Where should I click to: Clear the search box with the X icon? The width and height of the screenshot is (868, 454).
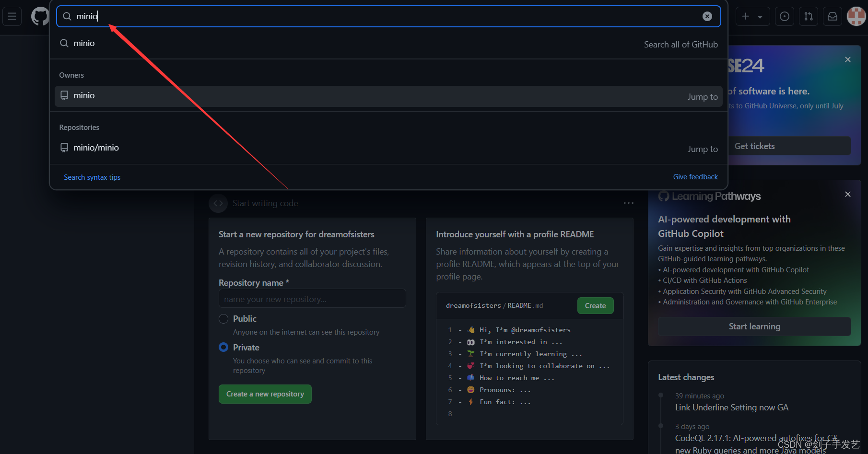click(x=707, y=16)
